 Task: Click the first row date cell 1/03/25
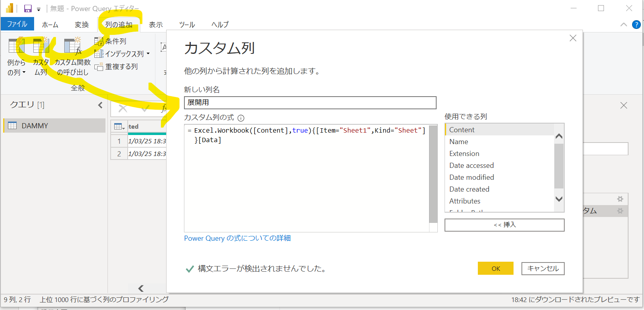point(147,141)
